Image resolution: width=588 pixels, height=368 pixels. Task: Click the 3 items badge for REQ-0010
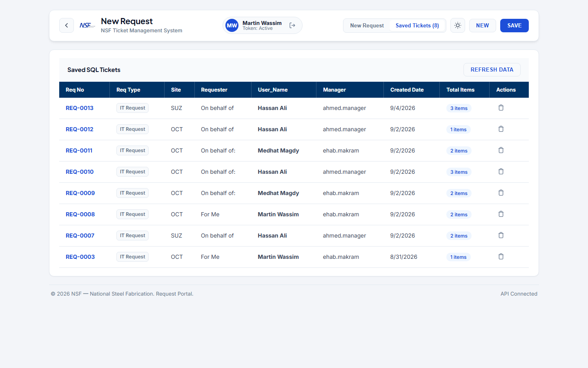click(459, 172)
